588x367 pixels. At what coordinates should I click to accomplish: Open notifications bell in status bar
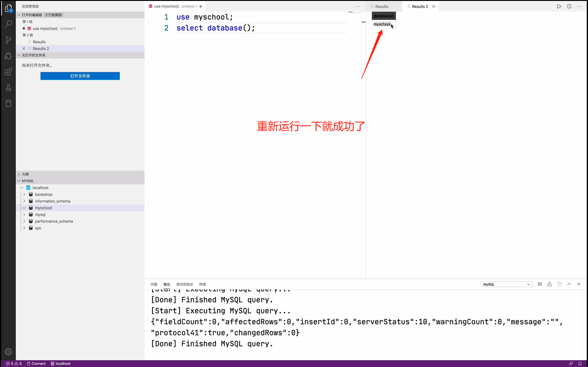(580, 363)
